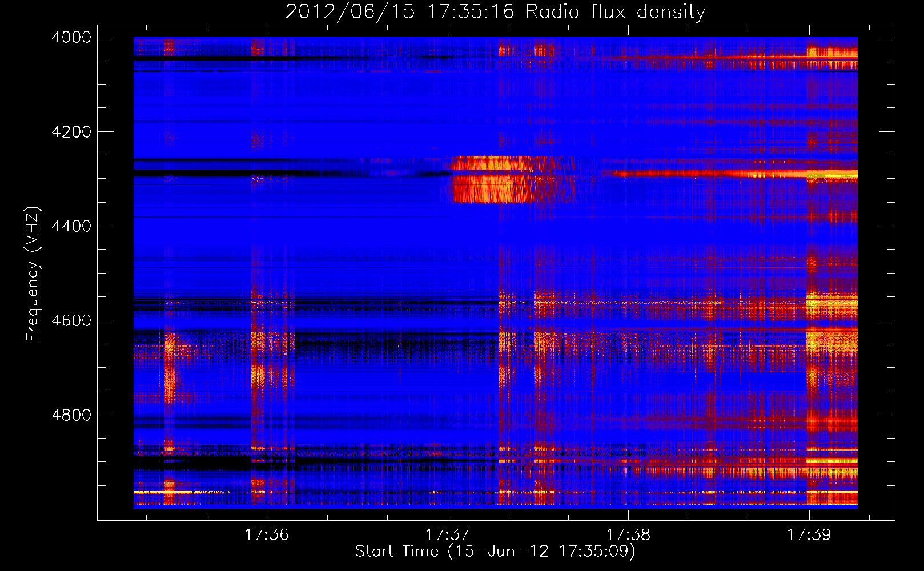Click the "Frequency (MHZ)" axis label

(33, 274)
